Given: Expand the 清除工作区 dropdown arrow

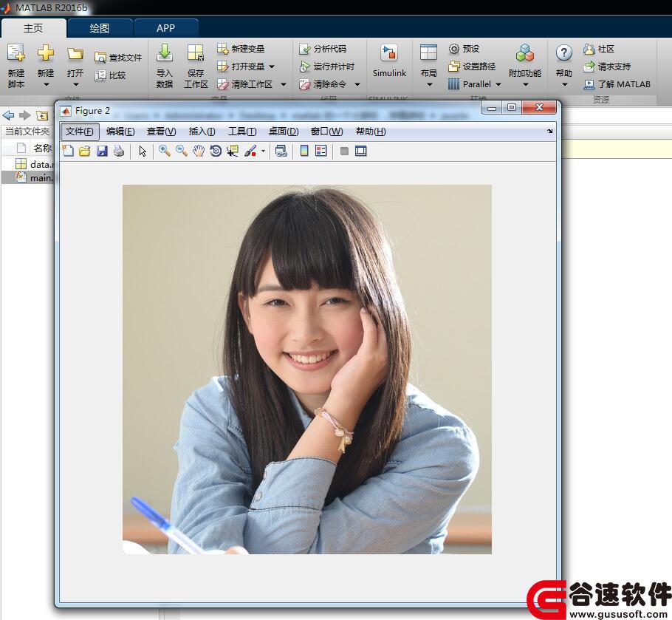Looking at the screenshot, I should (284, 84).
